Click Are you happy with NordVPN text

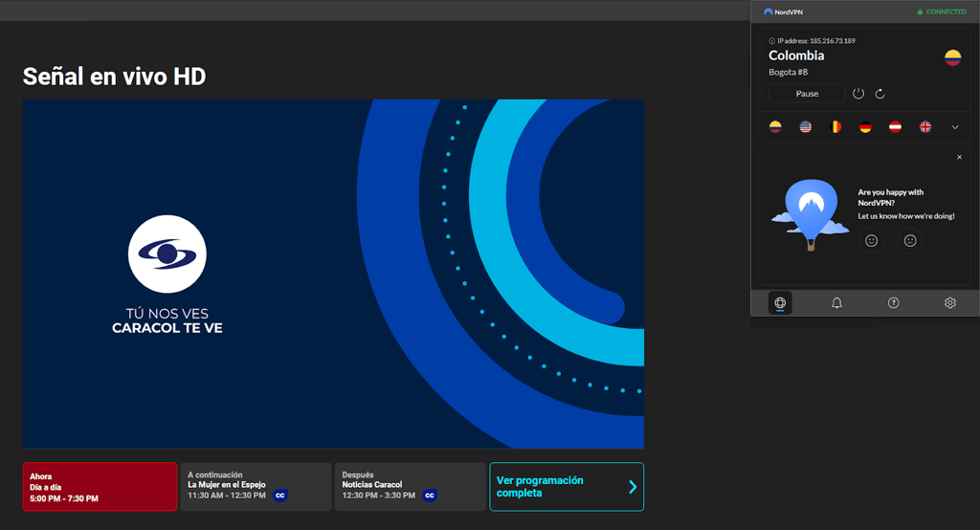pos(891,197)
